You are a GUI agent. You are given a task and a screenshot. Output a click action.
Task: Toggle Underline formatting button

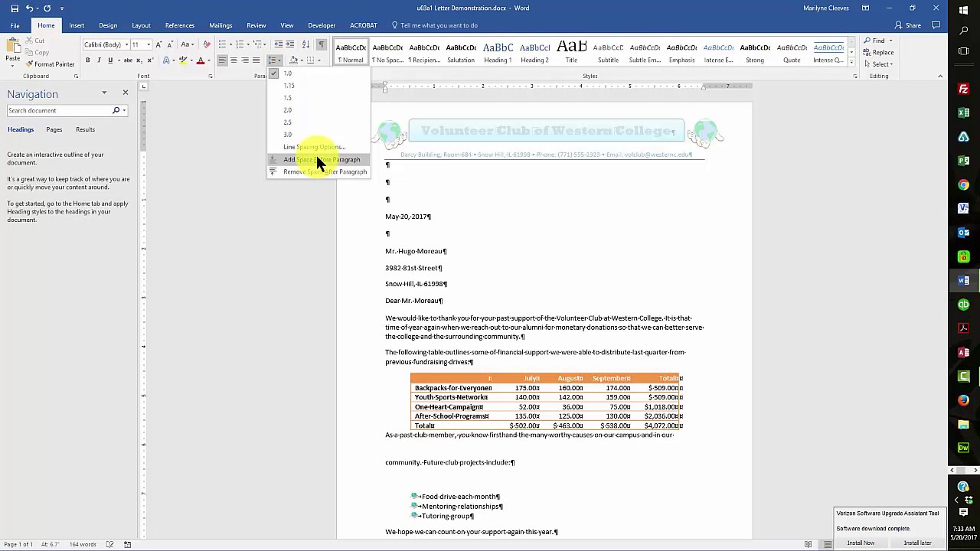(x=110, y=60)
